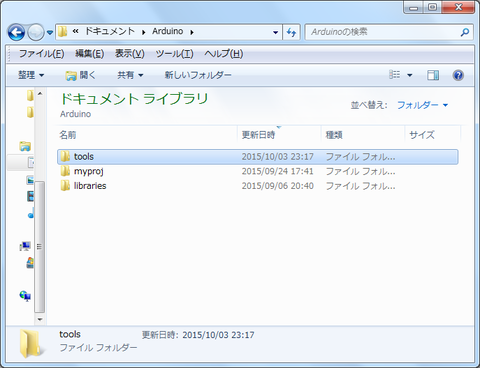Click the folder icon in address bar
The width and height of the screenshot is (480, 368).
62,32
